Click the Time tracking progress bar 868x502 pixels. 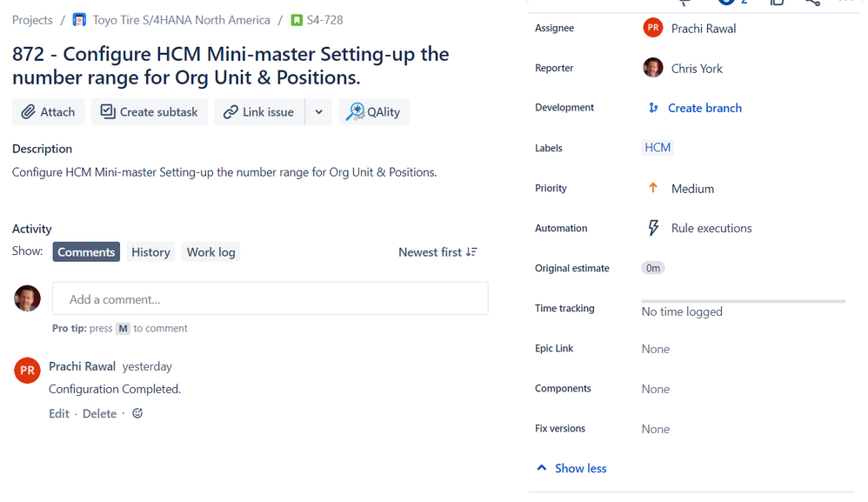pyautogui.click(x=744, y=301)
